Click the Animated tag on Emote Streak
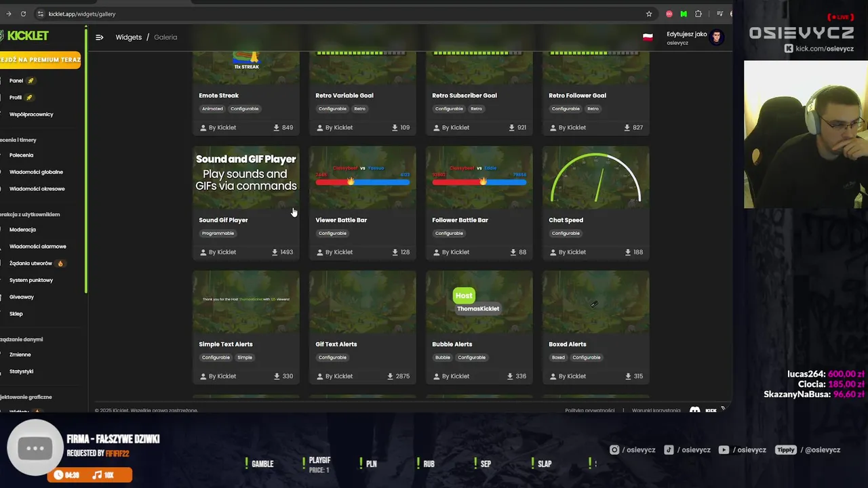 [212, 108]
